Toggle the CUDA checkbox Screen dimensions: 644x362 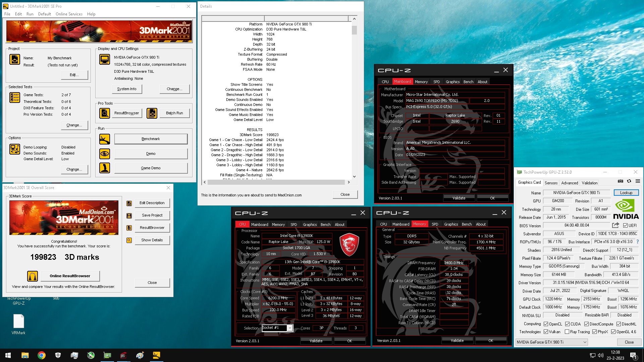point(568,324)
